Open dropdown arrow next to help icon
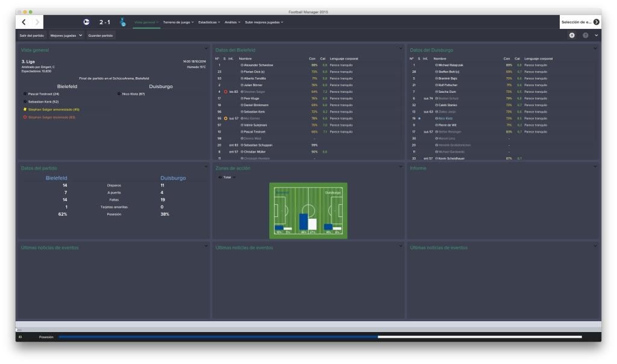The image size is (617, 364). [596, 36]
